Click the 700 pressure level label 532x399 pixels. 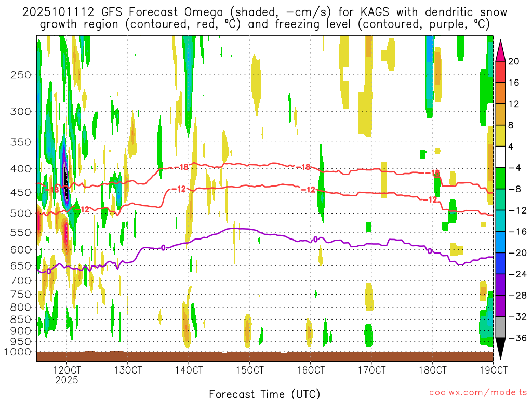click(x=21, y=281)
